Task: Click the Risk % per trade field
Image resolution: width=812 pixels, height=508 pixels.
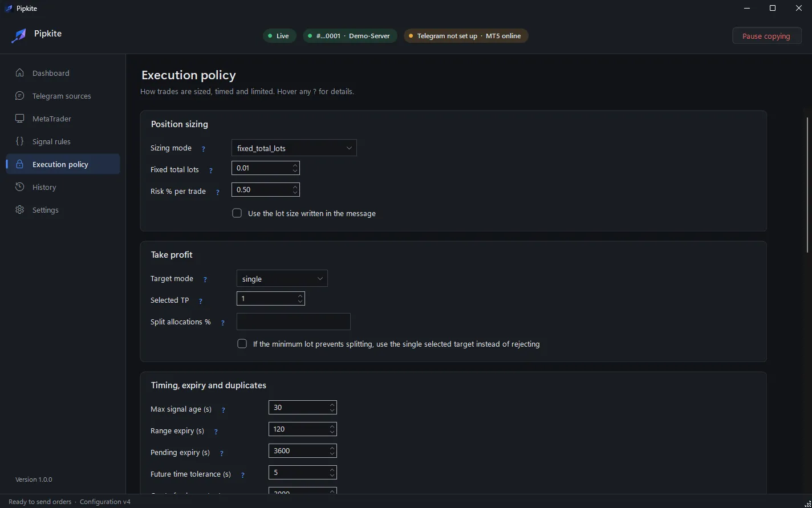Action: tap(266, 190)
